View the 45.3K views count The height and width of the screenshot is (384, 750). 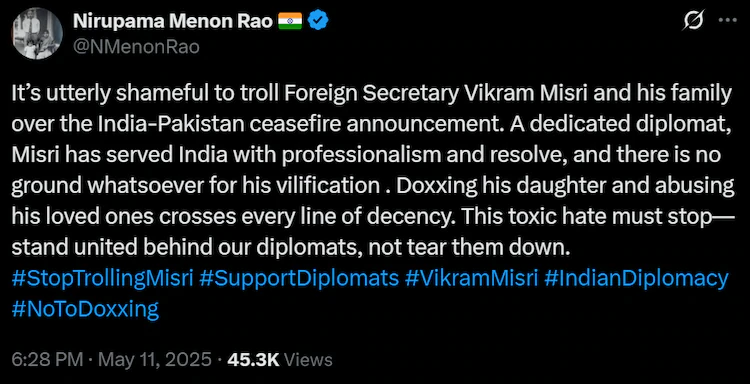click(254, 360)
